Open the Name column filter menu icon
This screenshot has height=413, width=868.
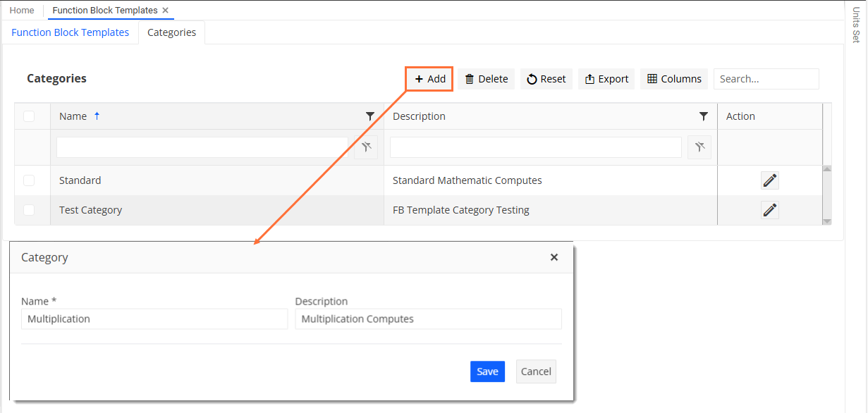(370, 116)
